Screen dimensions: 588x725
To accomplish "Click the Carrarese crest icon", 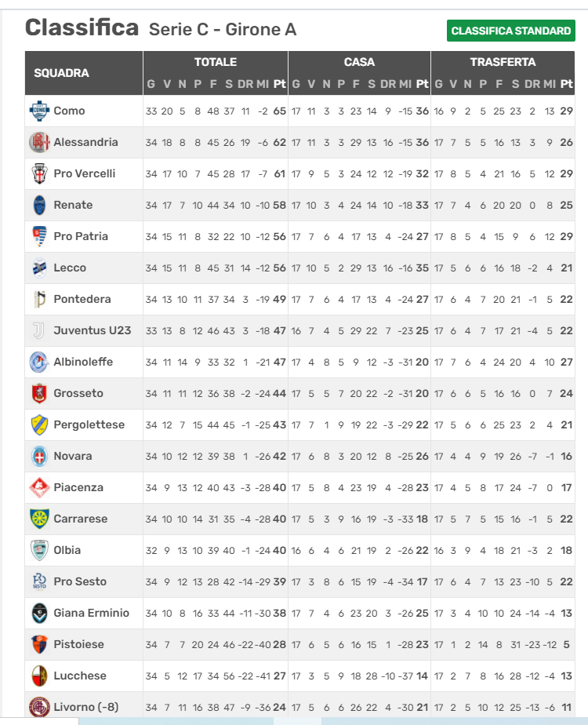I will pos(39,519).
